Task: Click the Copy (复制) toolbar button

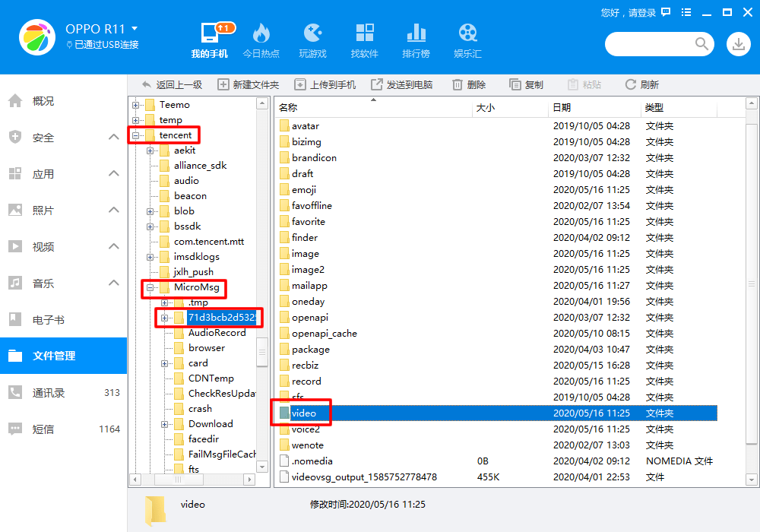Action: coord(527,85)
